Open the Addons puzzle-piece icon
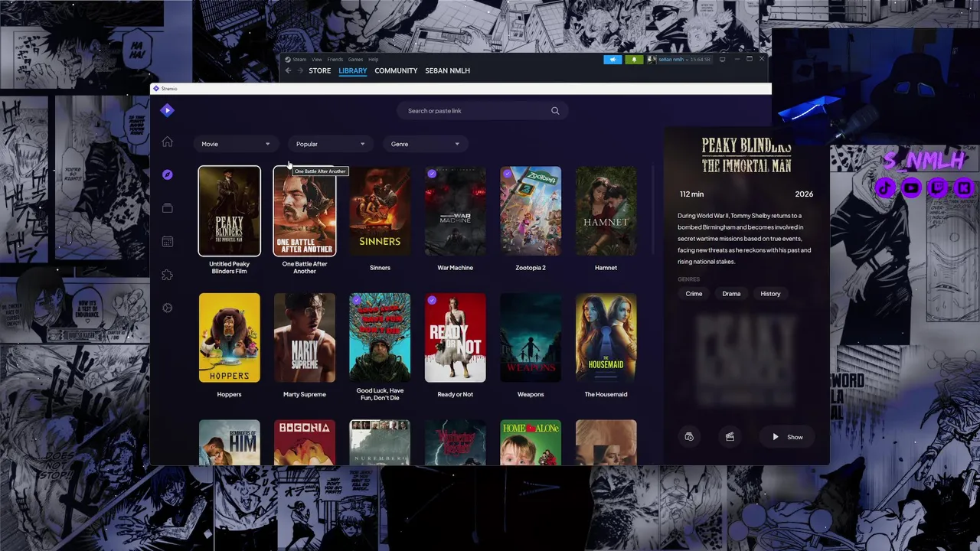Image resolution: width=980 pixels, height=551 pixels. pyautogui.click(x=167, y=275)
